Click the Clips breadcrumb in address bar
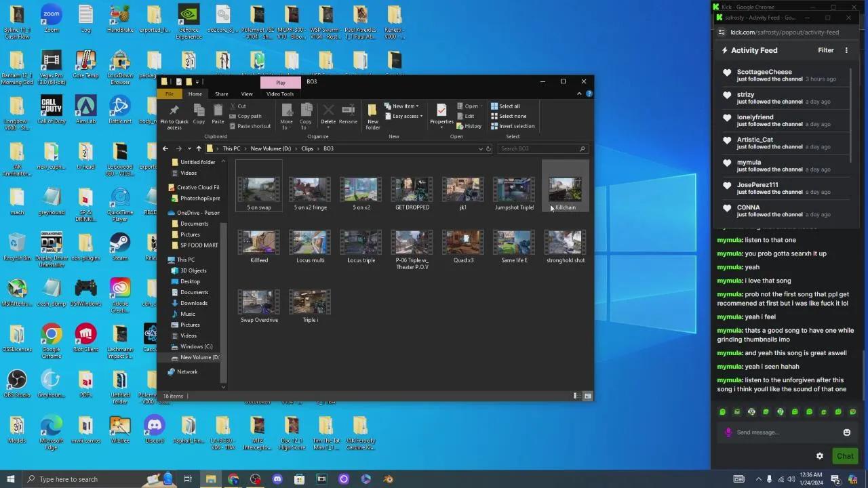 tap(307, 148)
